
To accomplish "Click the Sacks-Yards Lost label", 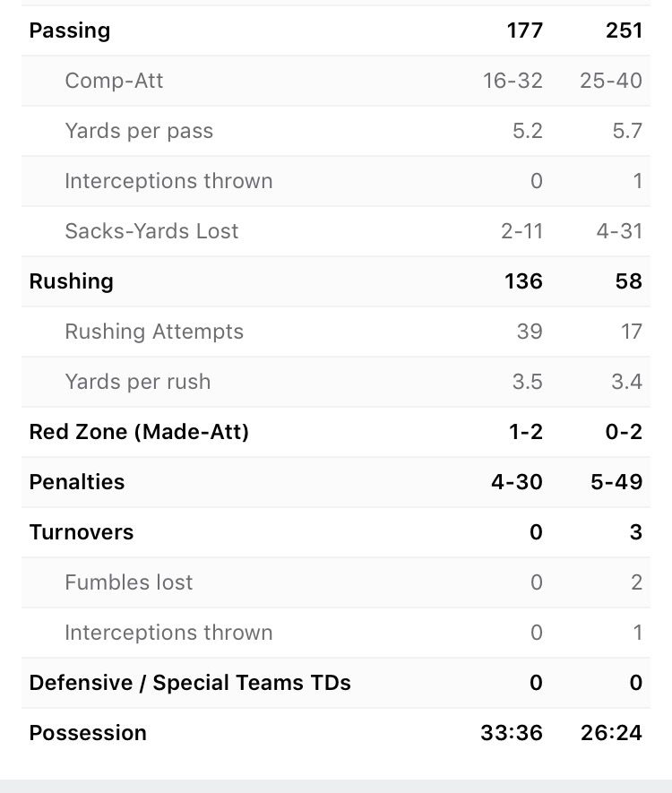I will pyautogui.click(x=151, y=231).
